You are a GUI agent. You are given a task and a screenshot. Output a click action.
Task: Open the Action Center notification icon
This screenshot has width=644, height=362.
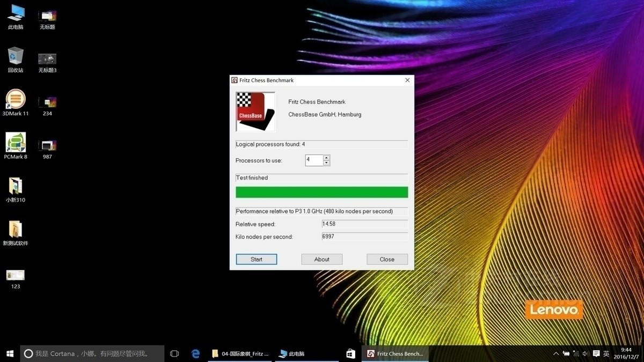tap(596, 354)
